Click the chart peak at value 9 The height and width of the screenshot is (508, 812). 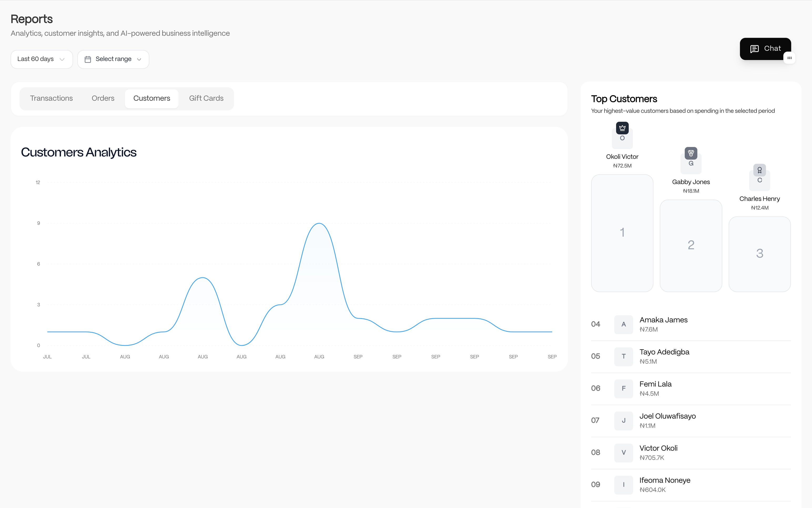pyautogui.click(x=319, y=223)
